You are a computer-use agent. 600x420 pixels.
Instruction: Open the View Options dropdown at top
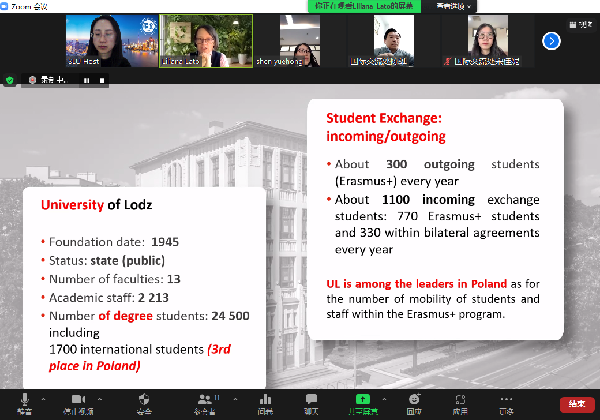coord(453,6)
